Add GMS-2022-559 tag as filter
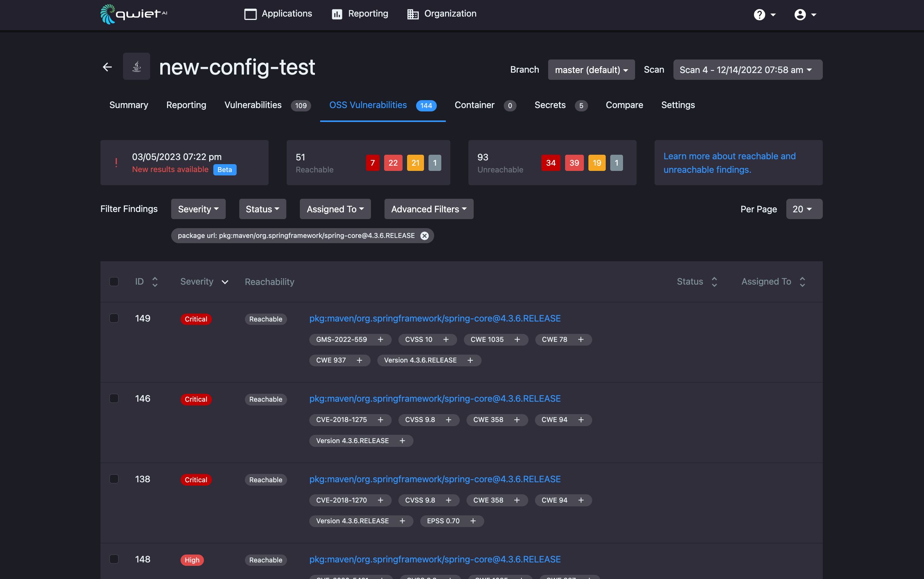924x579 pixels. (380, 339)
